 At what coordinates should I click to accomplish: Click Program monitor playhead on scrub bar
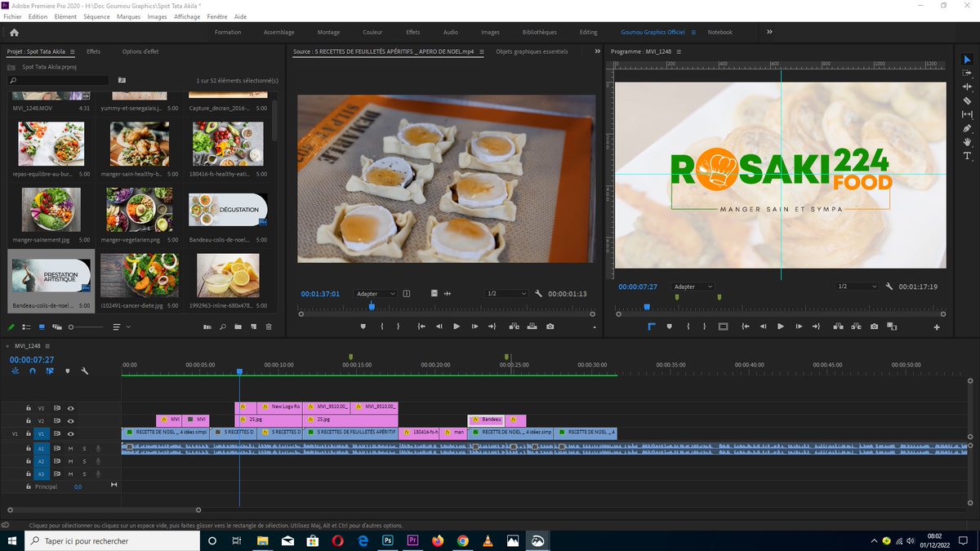coord(647,307)
